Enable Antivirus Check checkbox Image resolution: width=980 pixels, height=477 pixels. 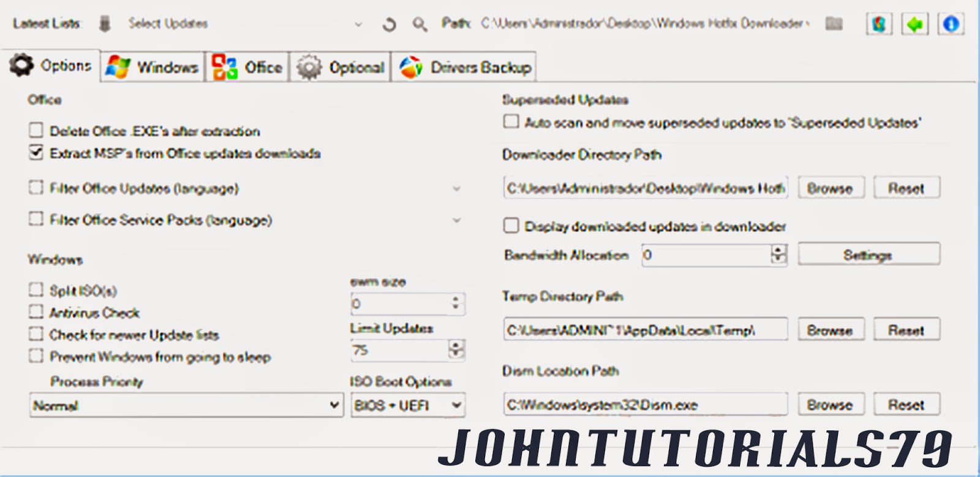[36, 311]
